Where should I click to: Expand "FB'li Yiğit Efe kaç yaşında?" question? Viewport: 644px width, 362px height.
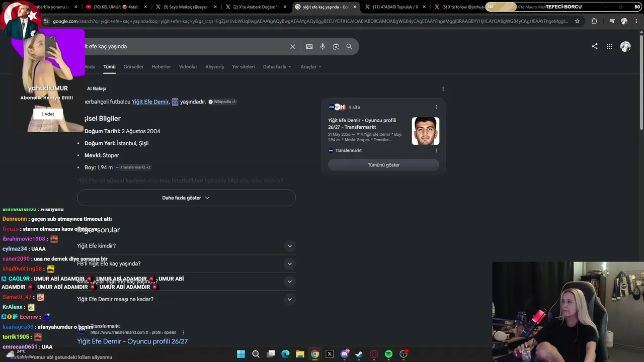click(186, 263)
